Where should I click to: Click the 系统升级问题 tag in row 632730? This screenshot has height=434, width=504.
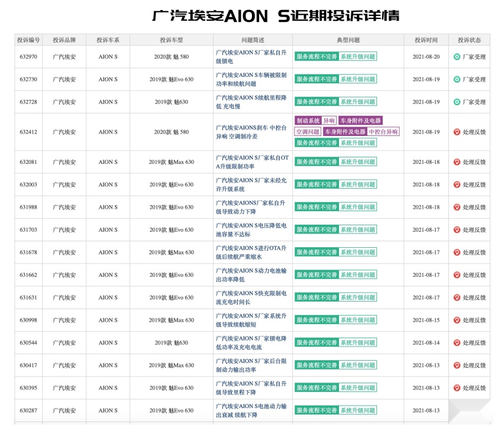tap(358, 79)
